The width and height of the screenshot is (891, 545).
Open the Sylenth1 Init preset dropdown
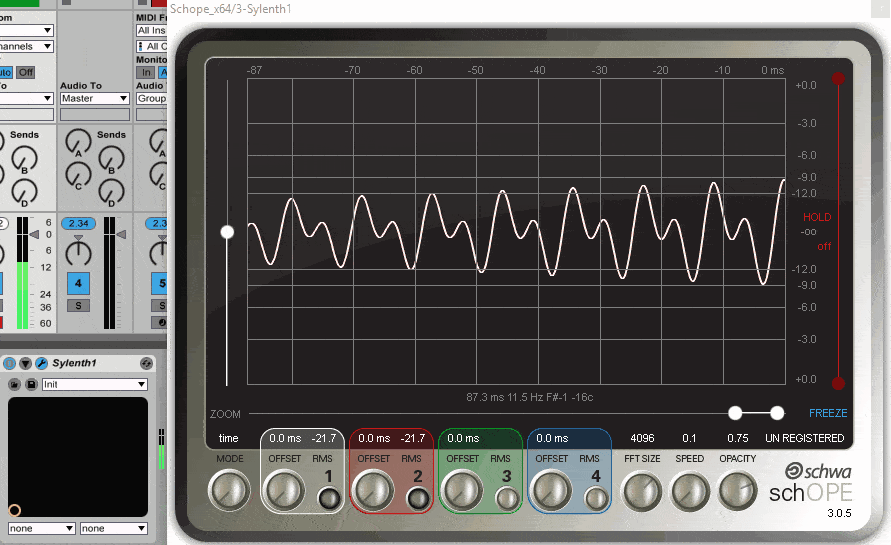[x=95, y=385]
